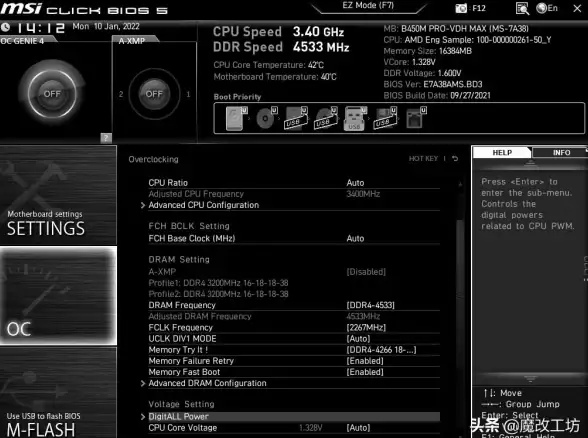Click the clock icon beside 14:12
This screenshot has width=588, height=438.
(x=5, y=27)
